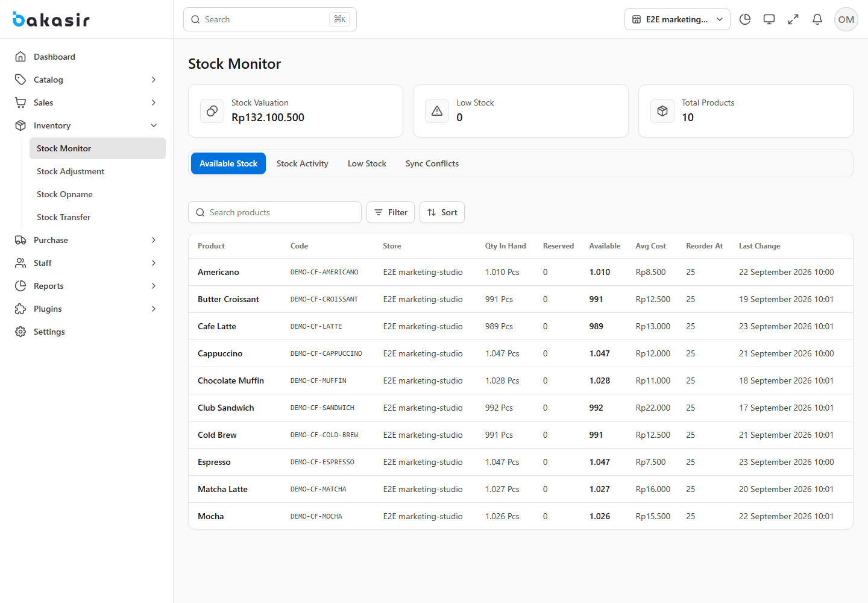Click the Inventory box icon
The width and height of the screenshot is (868, 603).
pos(20,125)
